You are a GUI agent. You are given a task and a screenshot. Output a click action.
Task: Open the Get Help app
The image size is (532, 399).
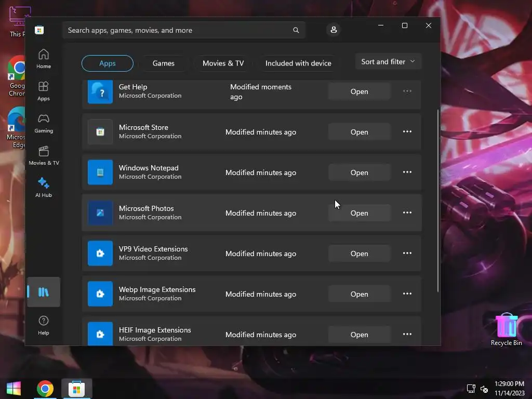click(x=360, y=91)
